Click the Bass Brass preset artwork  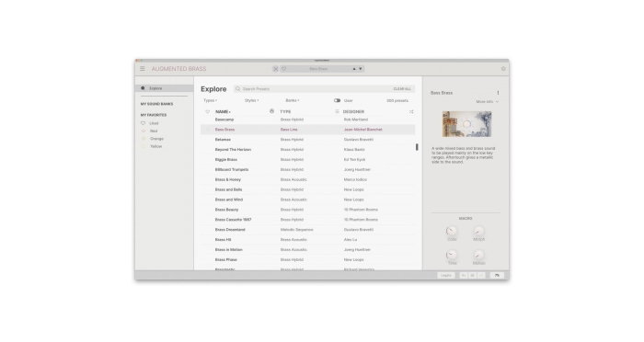(x=466, y=124)
